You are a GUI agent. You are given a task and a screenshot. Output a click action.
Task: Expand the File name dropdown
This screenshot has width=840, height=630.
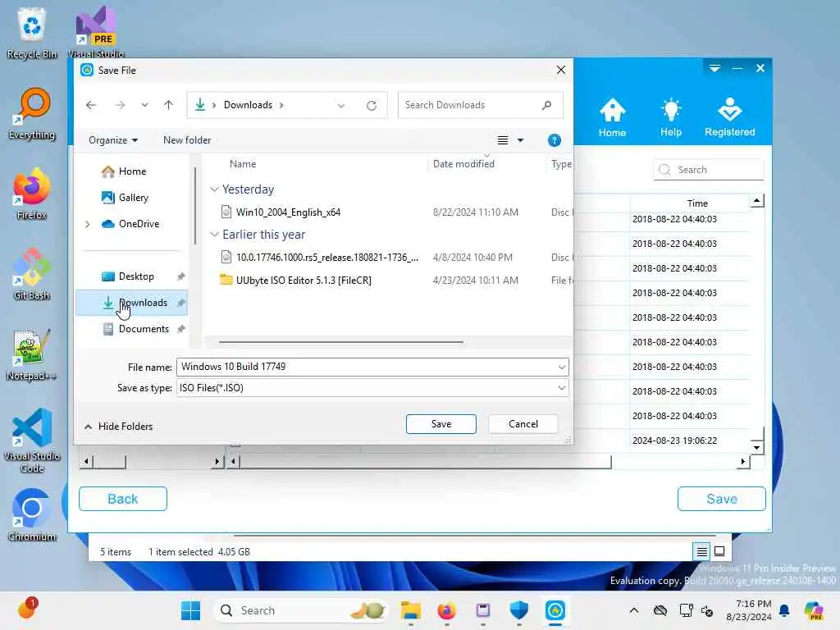[x=561, y=367]
